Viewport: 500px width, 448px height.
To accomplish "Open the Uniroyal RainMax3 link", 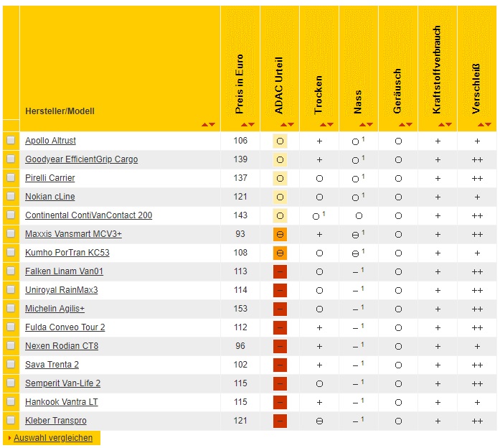I will point(62,290).
